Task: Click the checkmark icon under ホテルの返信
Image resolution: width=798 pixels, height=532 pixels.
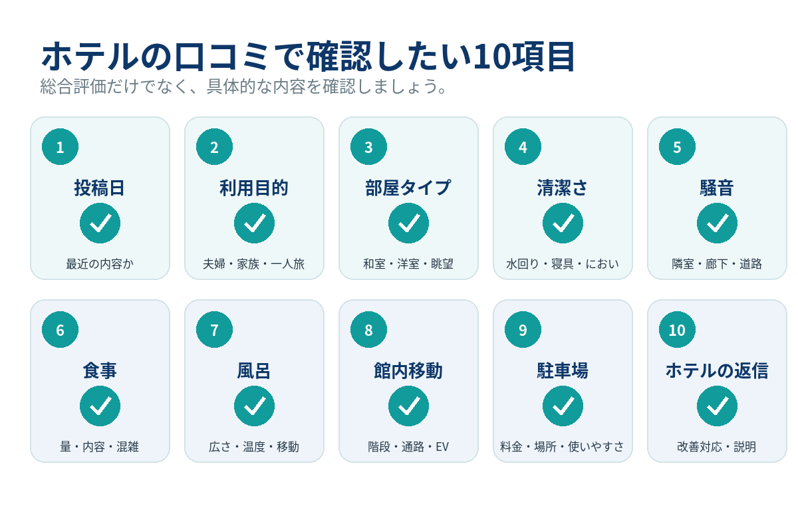Action: pos(717,406)
